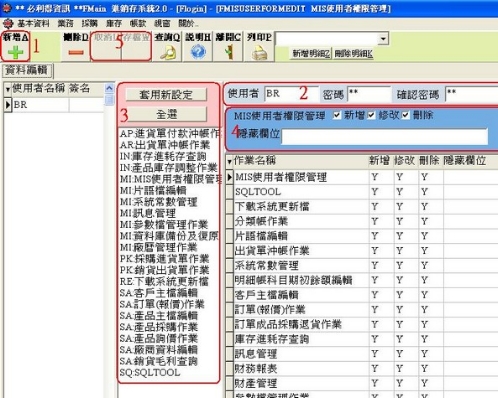This screenshot has width=498, height=398.
Task: Select the 資料編輯 tab
Action: [27, 70]
